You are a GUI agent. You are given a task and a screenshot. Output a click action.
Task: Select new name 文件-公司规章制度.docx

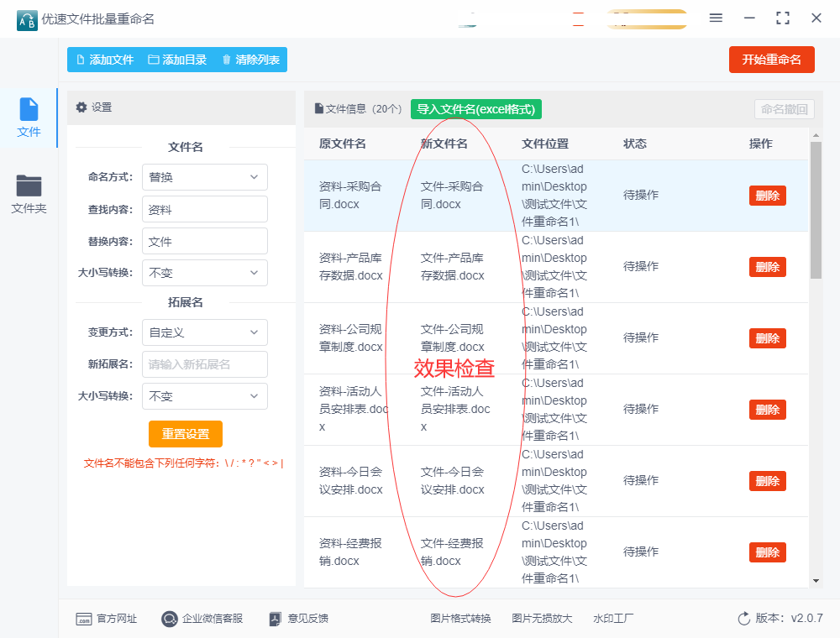(452, 337)
